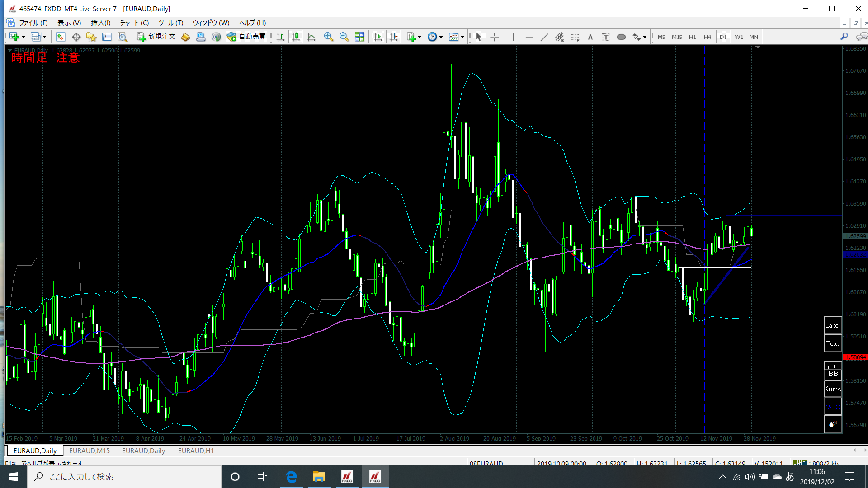Image resolution: width=868 pixels, height=488 pixels.
Task: Open the ツール (T) menu
Action: tap(171, 23)
